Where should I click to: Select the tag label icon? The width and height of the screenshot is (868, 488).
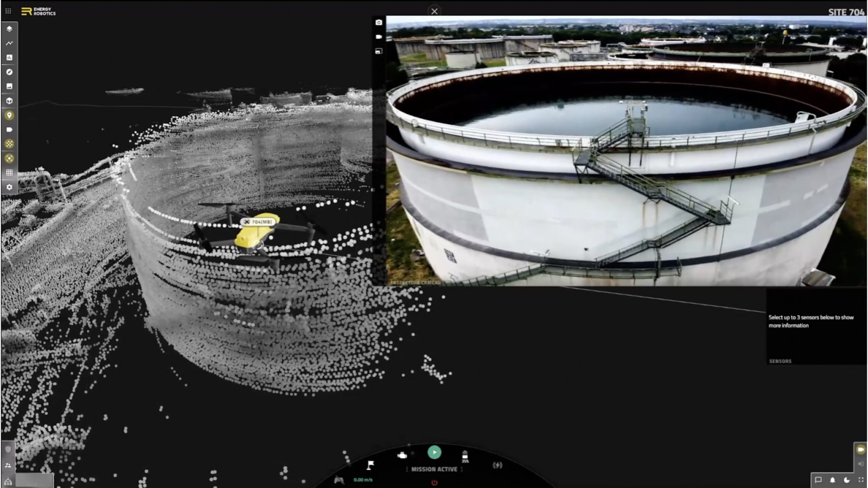pos(9,130)
